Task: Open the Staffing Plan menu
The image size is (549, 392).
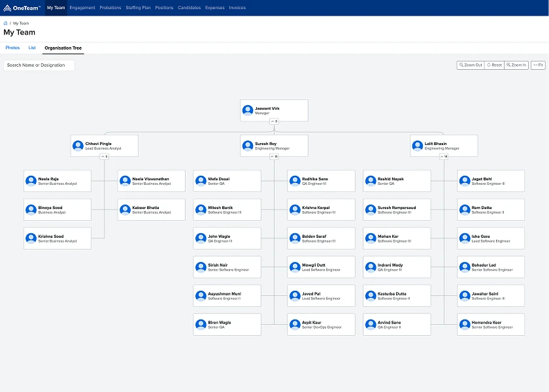Action: [x=138, y=8]
